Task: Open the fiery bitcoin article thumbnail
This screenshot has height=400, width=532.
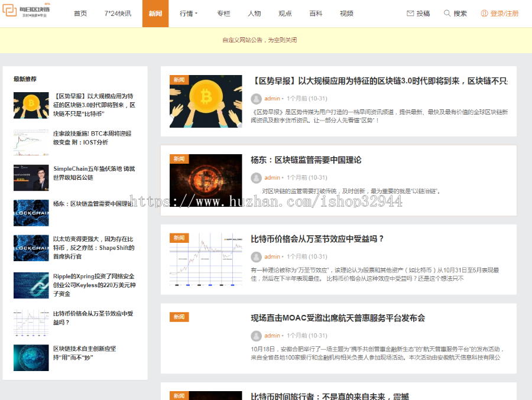Action: (206, 180)
